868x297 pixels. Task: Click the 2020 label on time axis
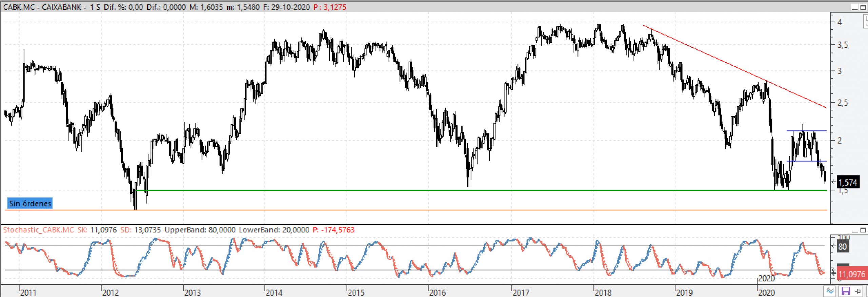point(766,292)
